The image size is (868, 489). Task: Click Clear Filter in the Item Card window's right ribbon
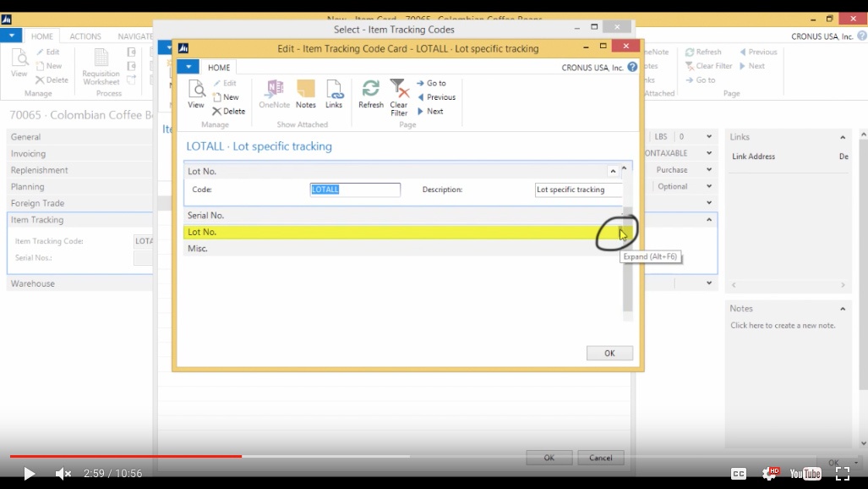(x=708, y=66)
